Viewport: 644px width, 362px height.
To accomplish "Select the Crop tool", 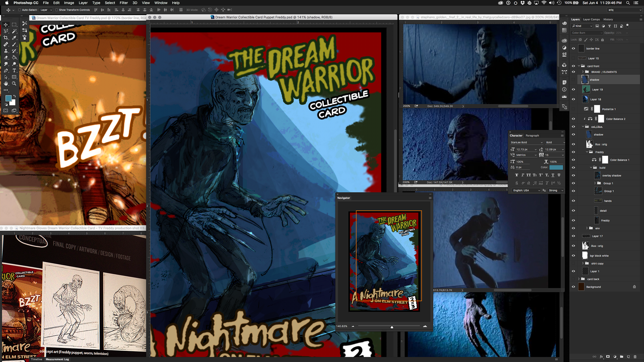I will [6, 38].
